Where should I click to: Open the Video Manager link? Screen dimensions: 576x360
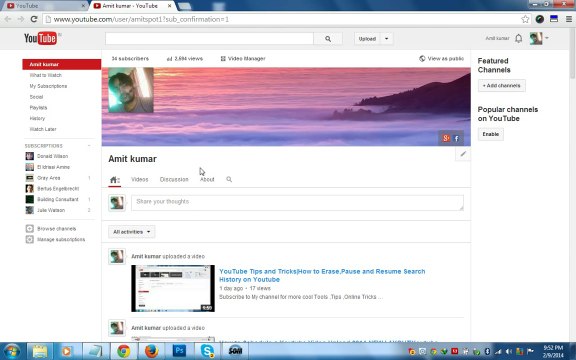pos(243,58)
